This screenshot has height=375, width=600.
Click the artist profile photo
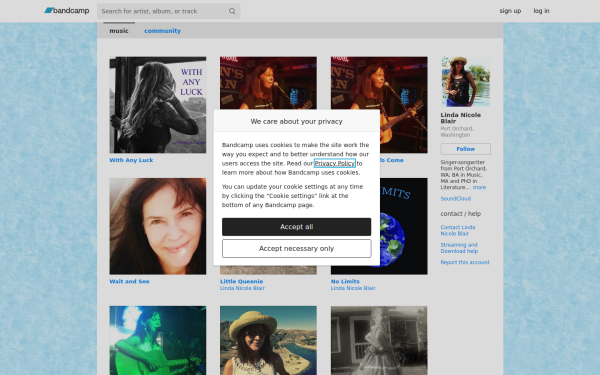click(465, 81)
